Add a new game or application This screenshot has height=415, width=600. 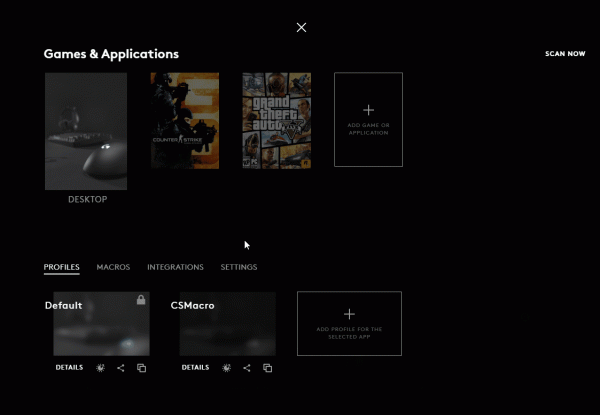[x=368, y=119]
